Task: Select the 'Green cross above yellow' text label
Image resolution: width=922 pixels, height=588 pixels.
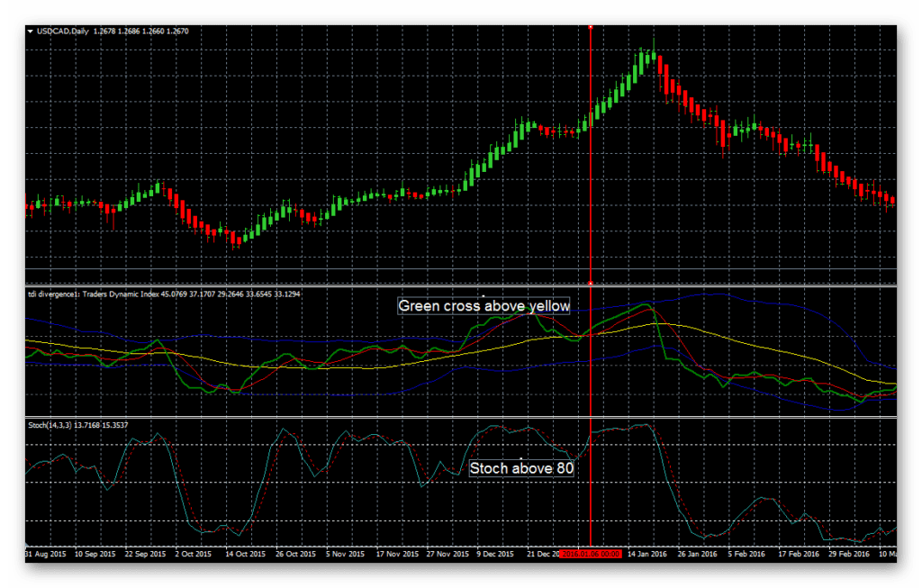Action: tap(484, 306)
